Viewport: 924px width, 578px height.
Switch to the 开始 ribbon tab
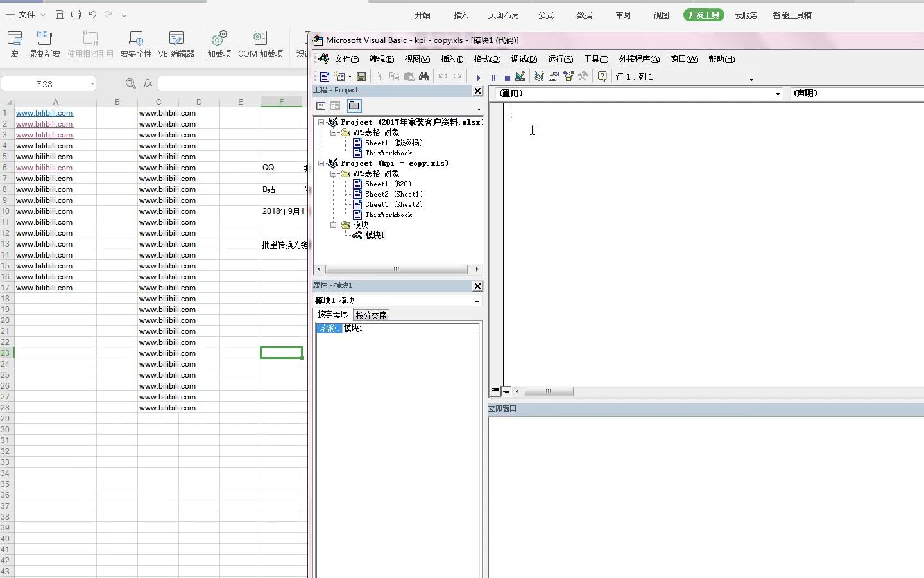[422, 15]
